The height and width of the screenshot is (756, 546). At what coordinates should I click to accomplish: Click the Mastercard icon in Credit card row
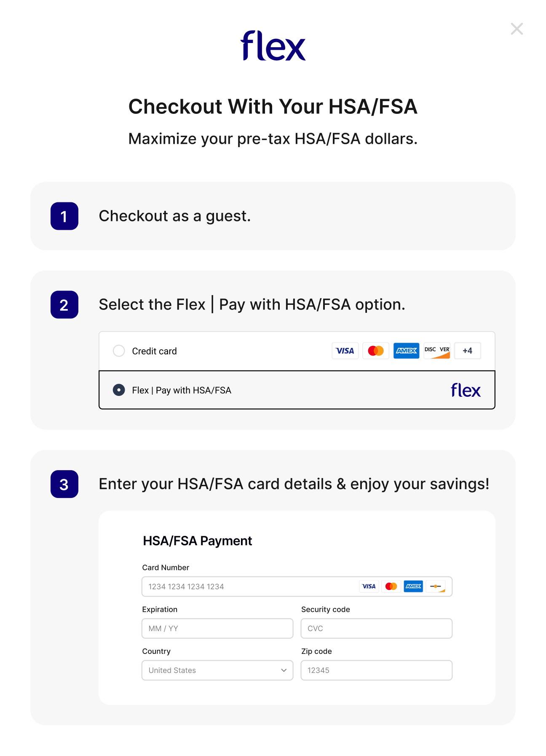[376, 351]
